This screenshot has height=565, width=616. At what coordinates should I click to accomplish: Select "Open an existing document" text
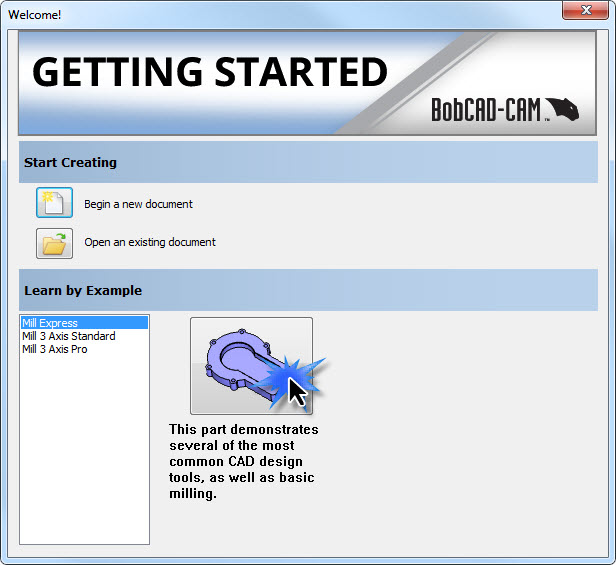[150, 242]
